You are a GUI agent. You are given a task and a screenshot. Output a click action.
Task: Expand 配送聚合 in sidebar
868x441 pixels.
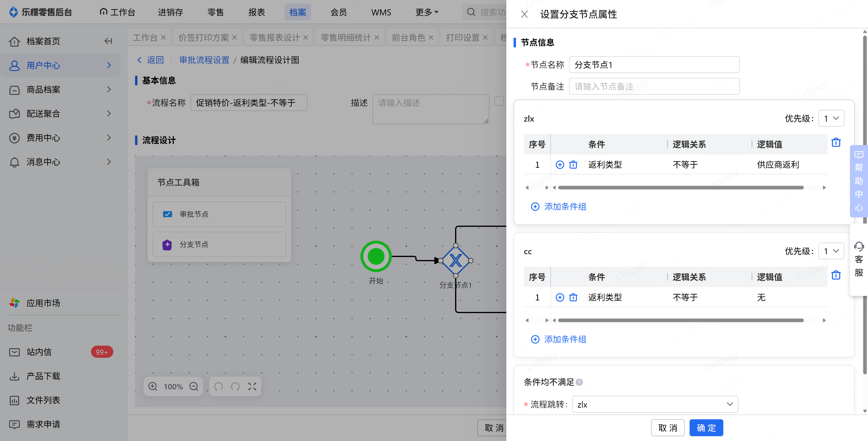[x=61, y=114]
